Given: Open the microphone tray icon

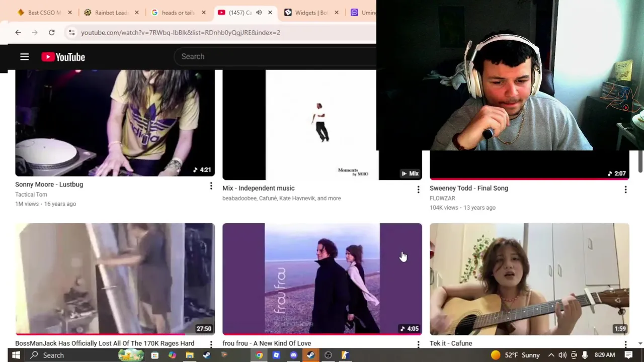Looking at the screenshot, I should [x=585, y=355].
